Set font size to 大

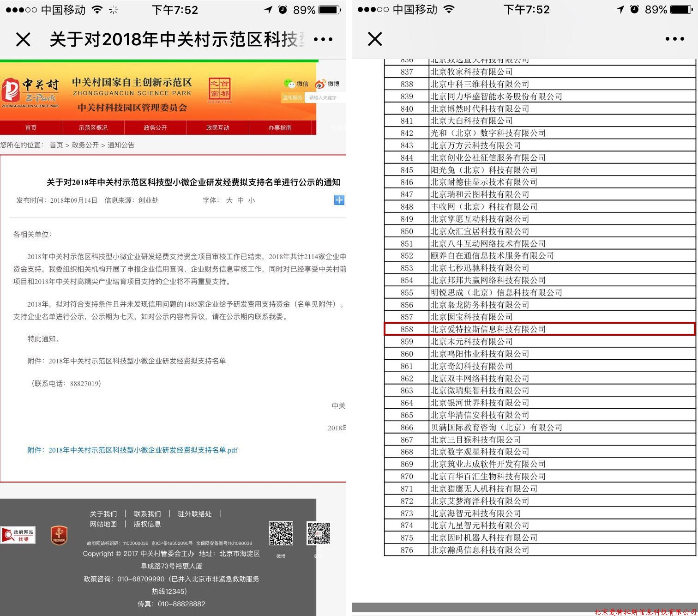(x=229, y=200)
